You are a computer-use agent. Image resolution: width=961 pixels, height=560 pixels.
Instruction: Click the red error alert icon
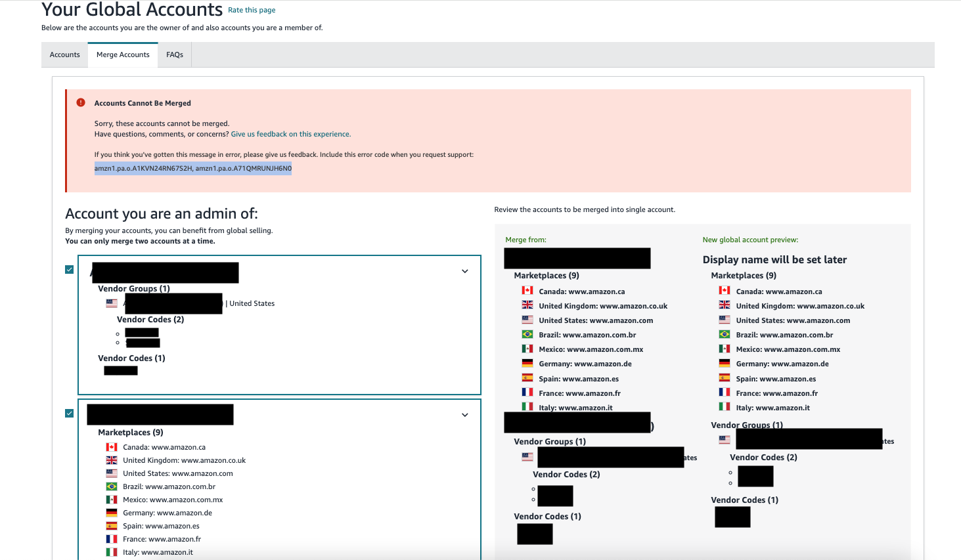[x=81, y=102]
